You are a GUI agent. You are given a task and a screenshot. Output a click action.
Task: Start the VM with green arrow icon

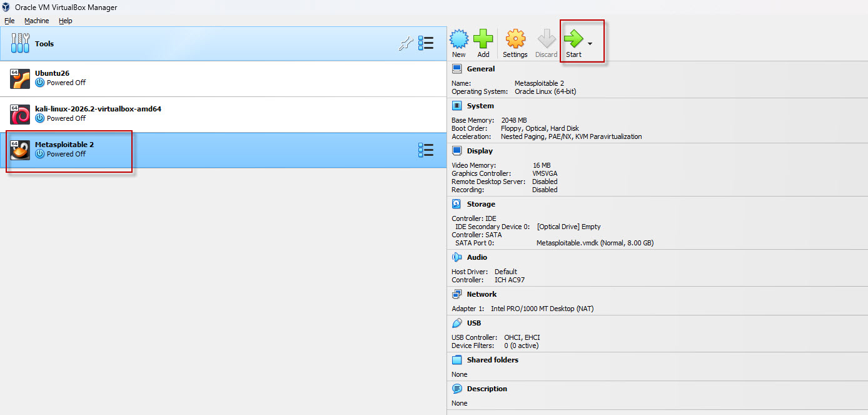point(573,39)
